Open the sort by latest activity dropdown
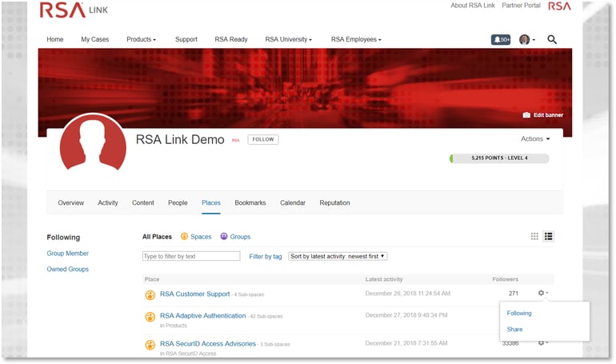This screenshot has width=616, height=364. click(x=338, y=257)
